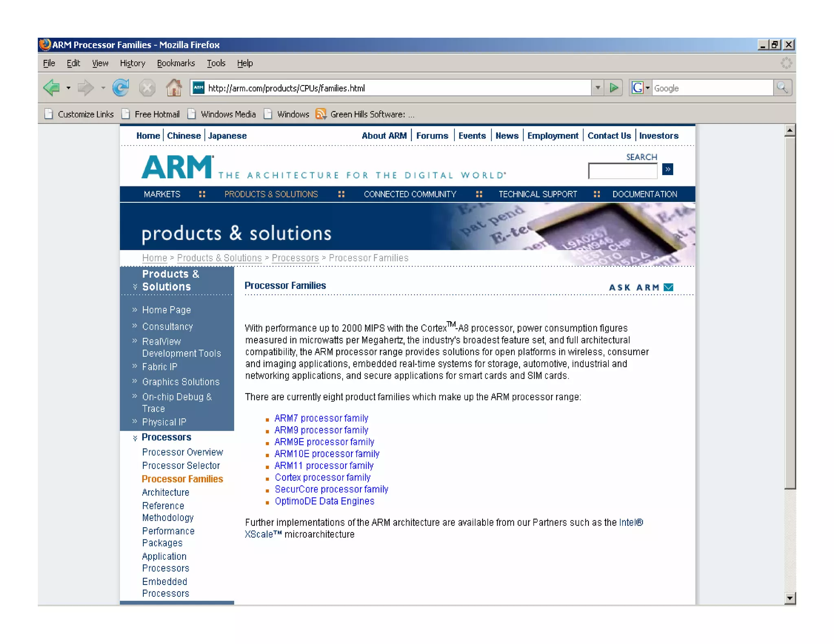Click the green Back arrow button
The width and height of the screenshot is (834, 644).
(52, 88)
